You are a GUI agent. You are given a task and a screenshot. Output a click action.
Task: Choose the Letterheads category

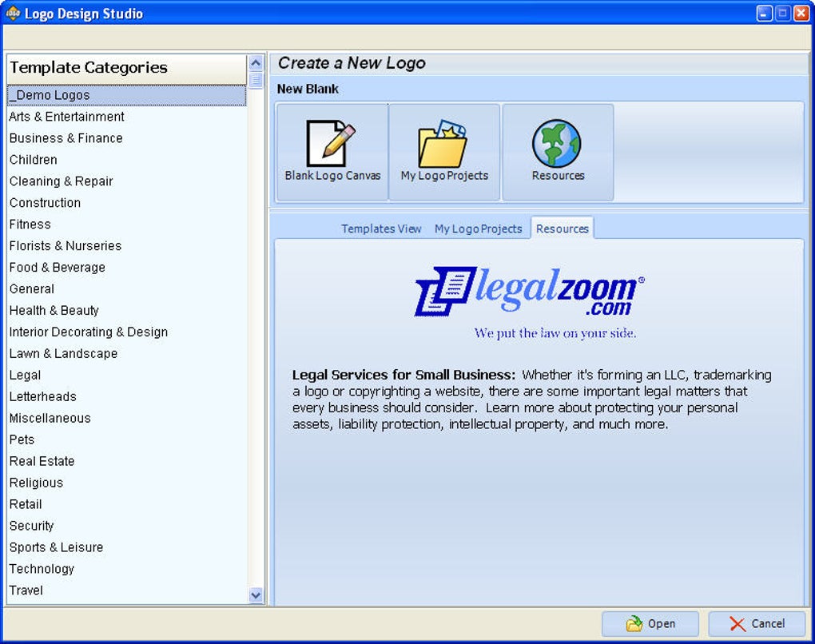[x=126, y=396]
